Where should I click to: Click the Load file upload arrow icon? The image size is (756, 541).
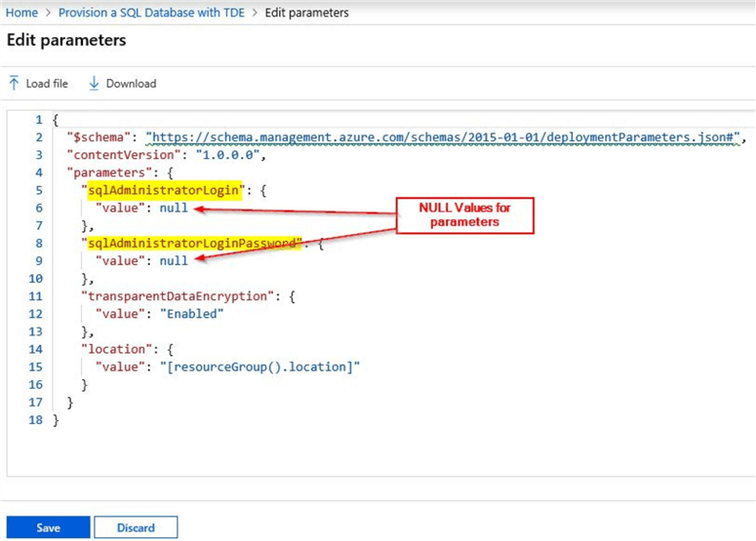point(14,84)
